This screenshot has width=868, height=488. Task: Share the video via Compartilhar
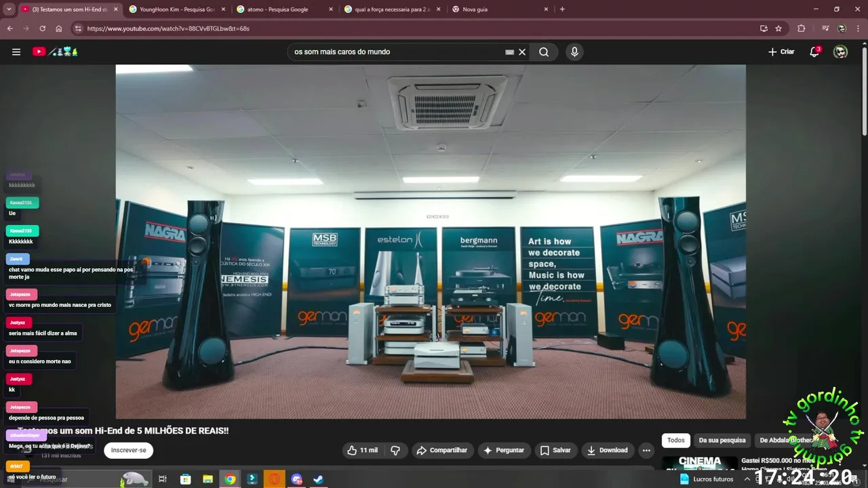(442, 450)
